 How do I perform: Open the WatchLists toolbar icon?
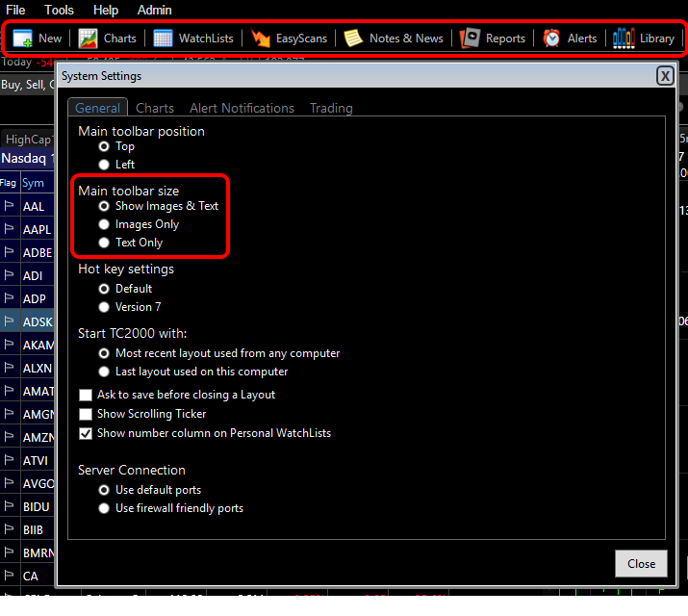coord(163,38)
